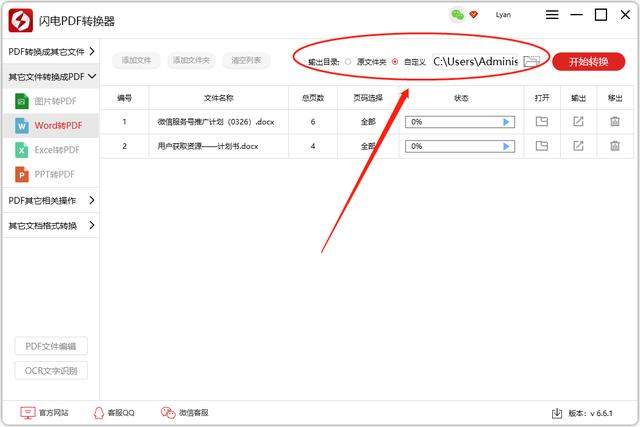Viewport: 640px width, 427px height.
Task: Click the VIP diamond icon
Action: (473, 15)
